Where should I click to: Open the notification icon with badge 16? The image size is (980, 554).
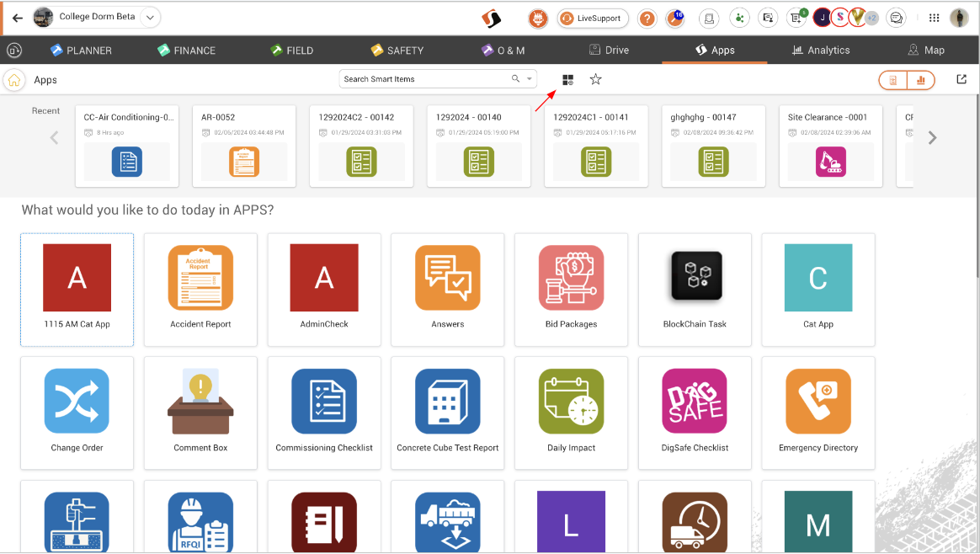[x=675, y=19]
